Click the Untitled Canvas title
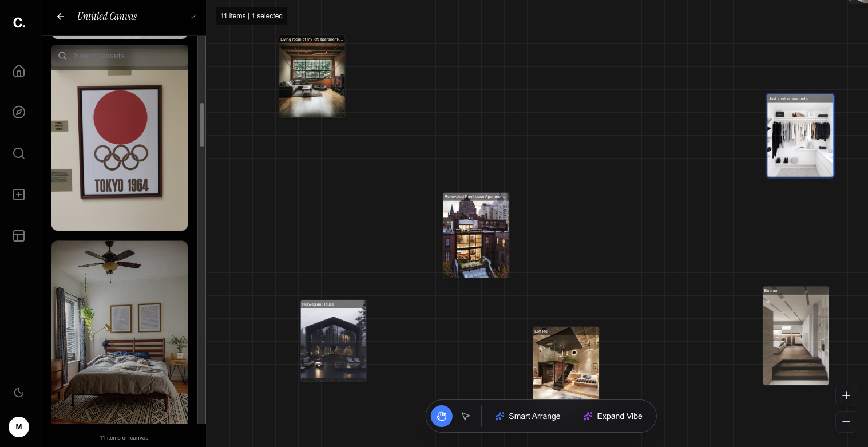Screen dimensions: 868x447 [x=107, y=17]
